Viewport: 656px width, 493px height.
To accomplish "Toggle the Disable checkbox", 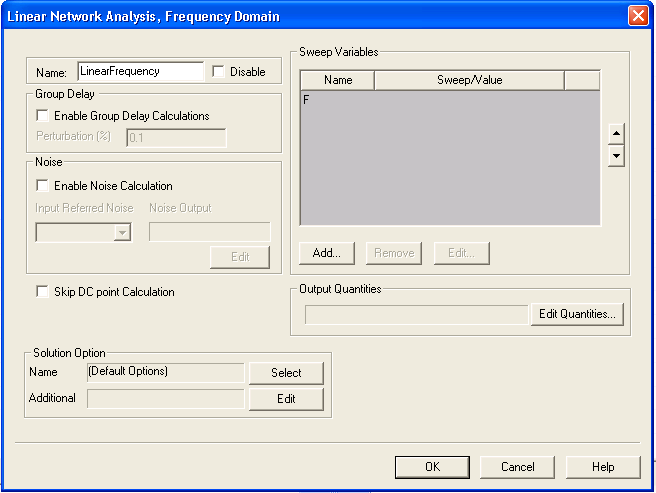I will click(x=218, y=72).
